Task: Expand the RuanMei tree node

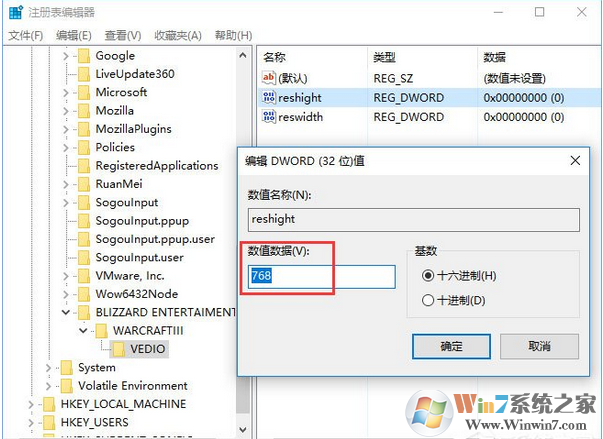Action: pos(66,185)
